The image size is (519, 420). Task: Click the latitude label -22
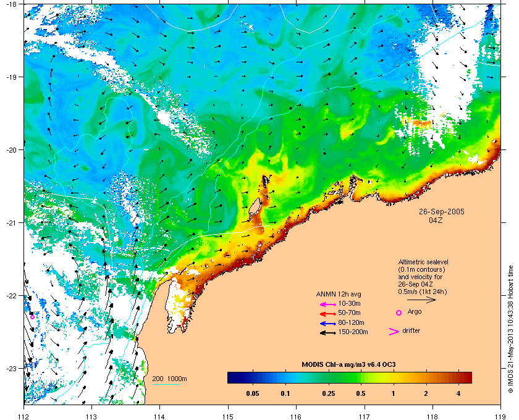tap(12, 296)
